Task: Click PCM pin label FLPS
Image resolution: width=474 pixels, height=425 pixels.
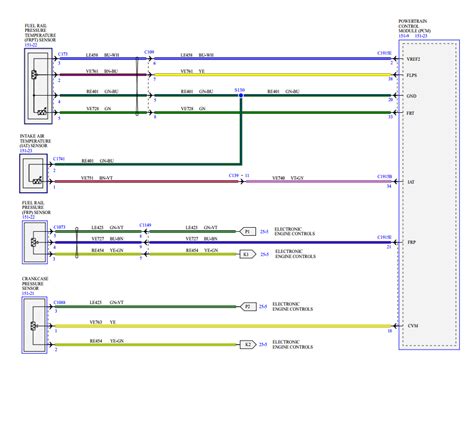Action: point(412,75)
